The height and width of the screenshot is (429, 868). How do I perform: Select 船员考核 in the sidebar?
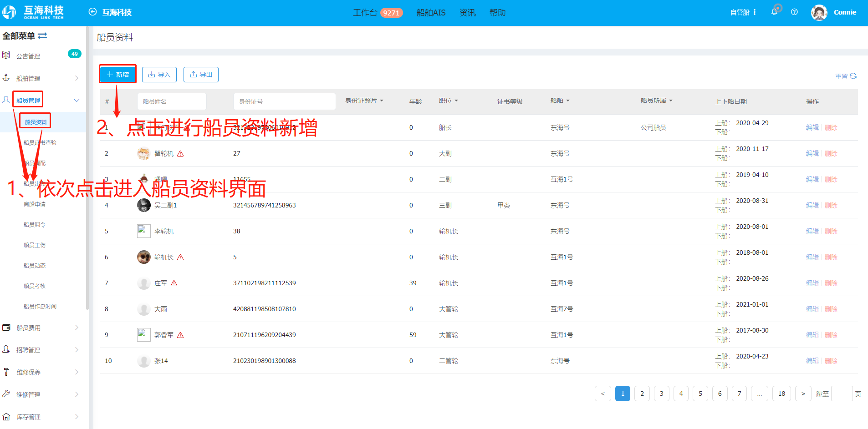pyautogui.click(x=35, y=286)
